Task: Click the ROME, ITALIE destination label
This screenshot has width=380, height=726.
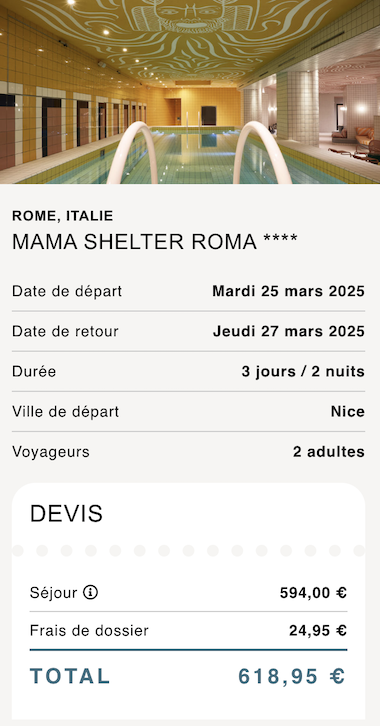Action: (62, 216)
